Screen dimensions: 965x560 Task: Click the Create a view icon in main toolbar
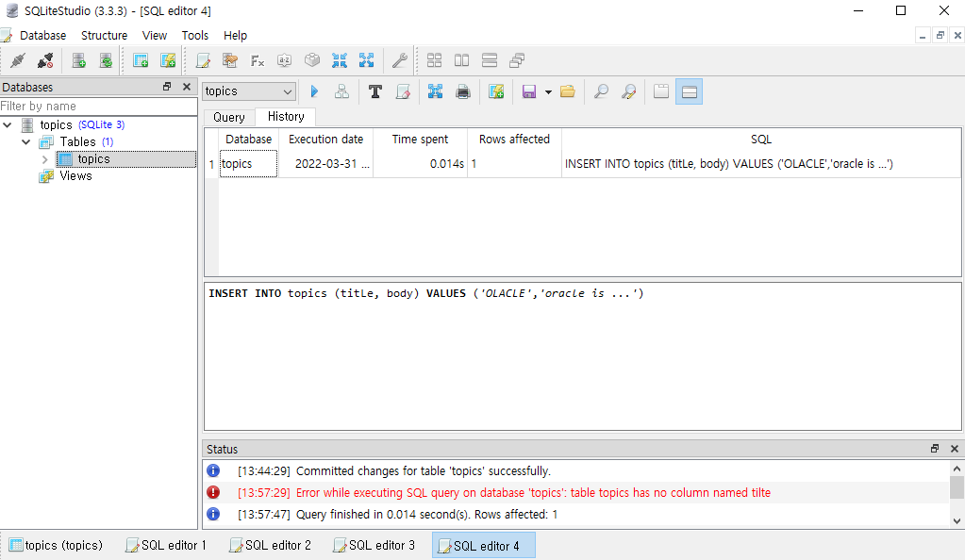[167, 60]
